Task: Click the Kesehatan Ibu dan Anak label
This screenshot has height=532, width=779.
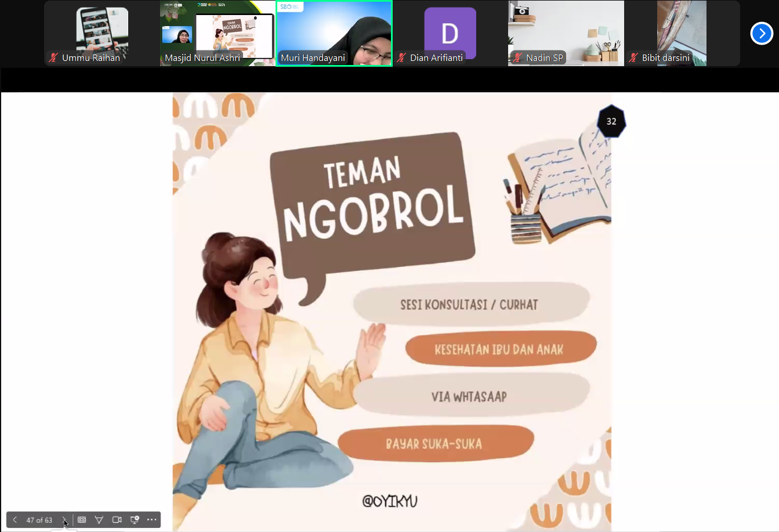Action: [x=499, y=350]
